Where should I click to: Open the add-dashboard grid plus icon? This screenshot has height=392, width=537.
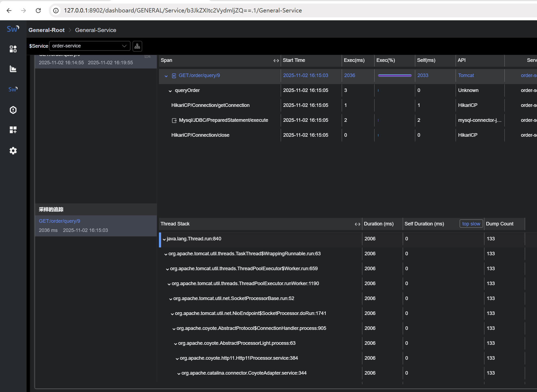(13, 130)
